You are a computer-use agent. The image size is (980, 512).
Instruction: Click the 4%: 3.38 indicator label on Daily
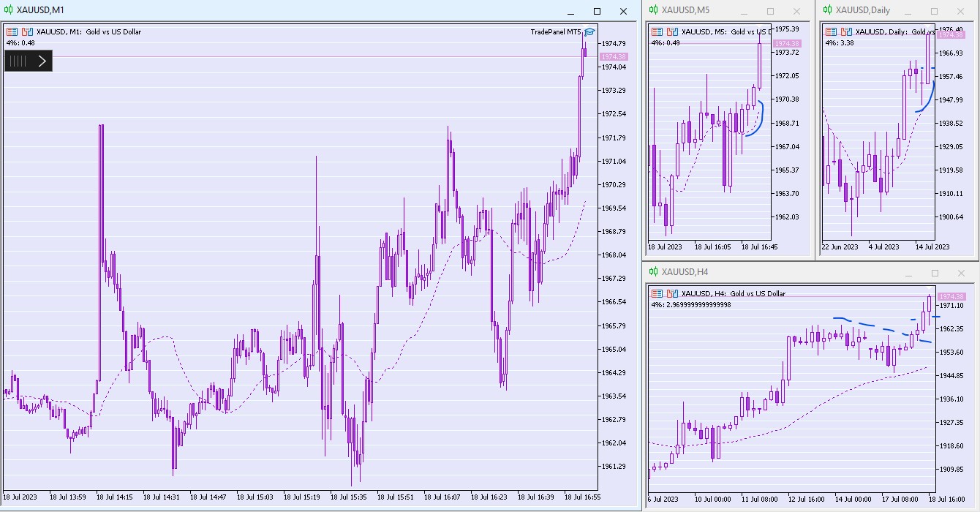click(840, 42)
